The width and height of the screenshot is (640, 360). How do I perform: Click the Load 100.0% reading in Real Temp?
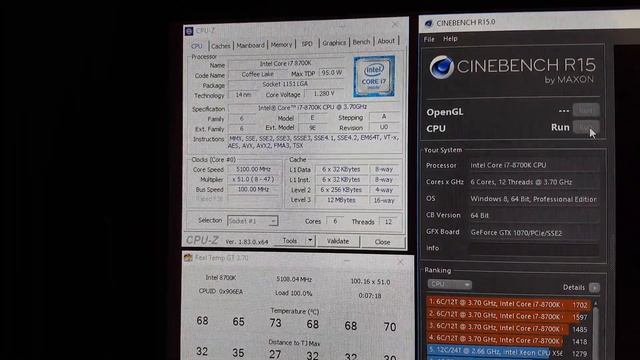click(x=293, y=293)
